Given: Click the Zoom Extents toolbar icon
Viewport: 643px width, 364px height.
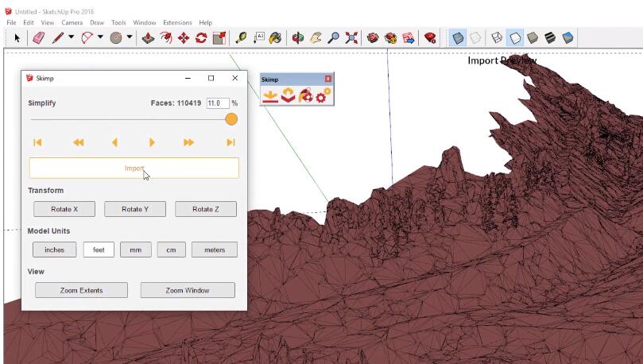Looking at the screenshot, I should pos(351,38).
